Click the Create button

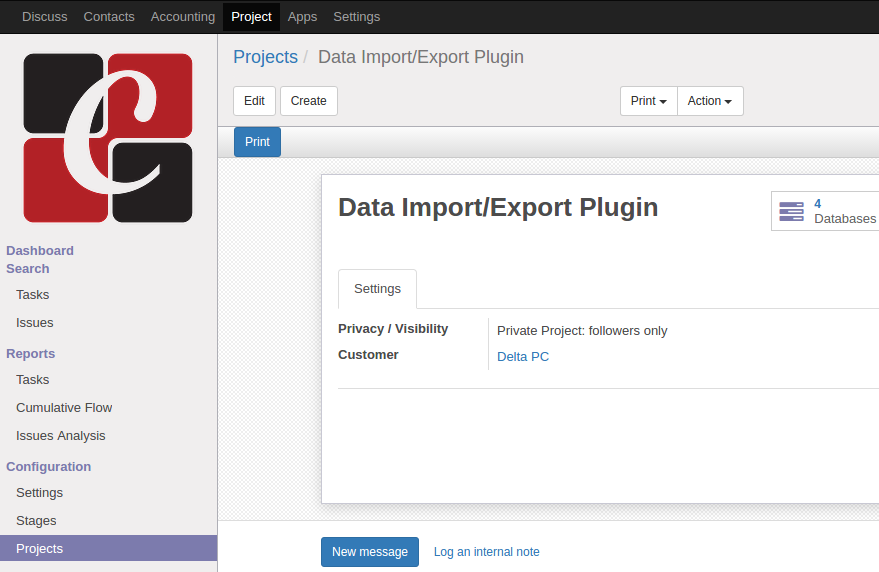(308, 101)
